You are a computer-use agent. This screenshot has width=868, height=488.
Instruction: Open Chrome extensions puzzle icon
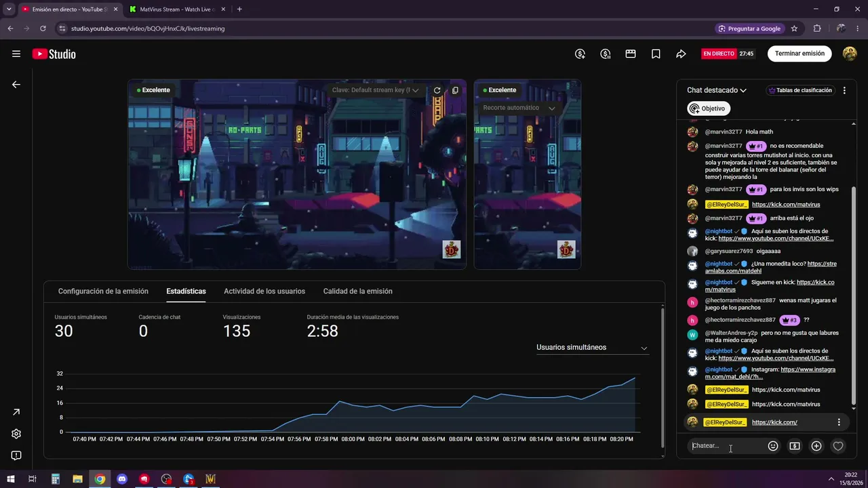[x=817, y=28]
